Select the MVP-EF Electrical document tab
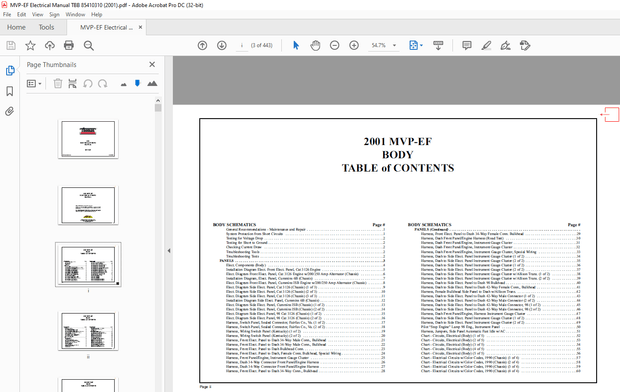Image resolution: width=620 pixels, height=392 pixels. [x=106, y=27]
